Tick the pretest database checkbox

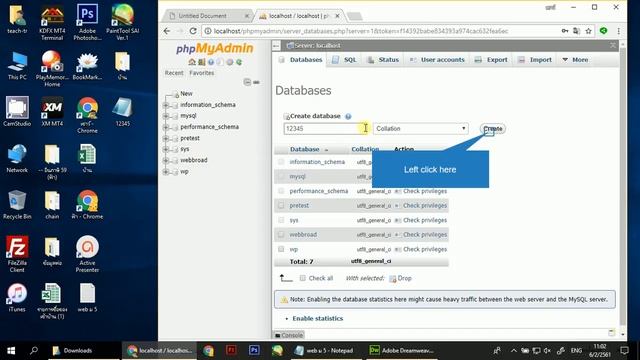click(281, 205)
